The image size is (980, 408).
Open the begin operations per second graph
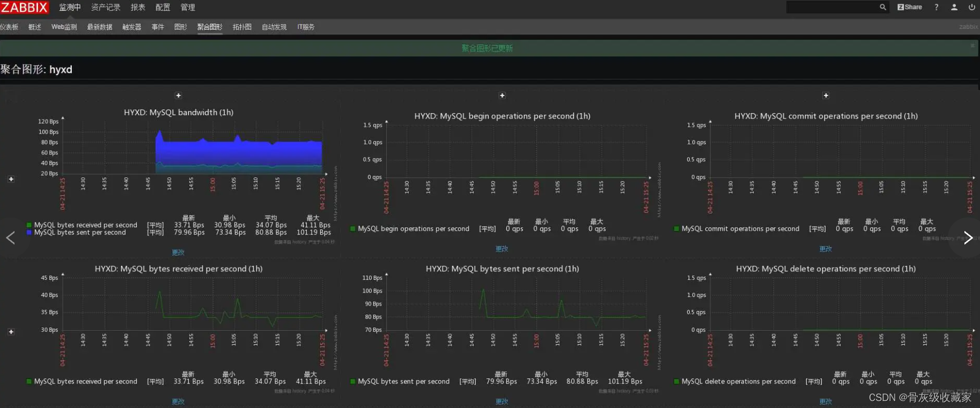pos(503,176)
